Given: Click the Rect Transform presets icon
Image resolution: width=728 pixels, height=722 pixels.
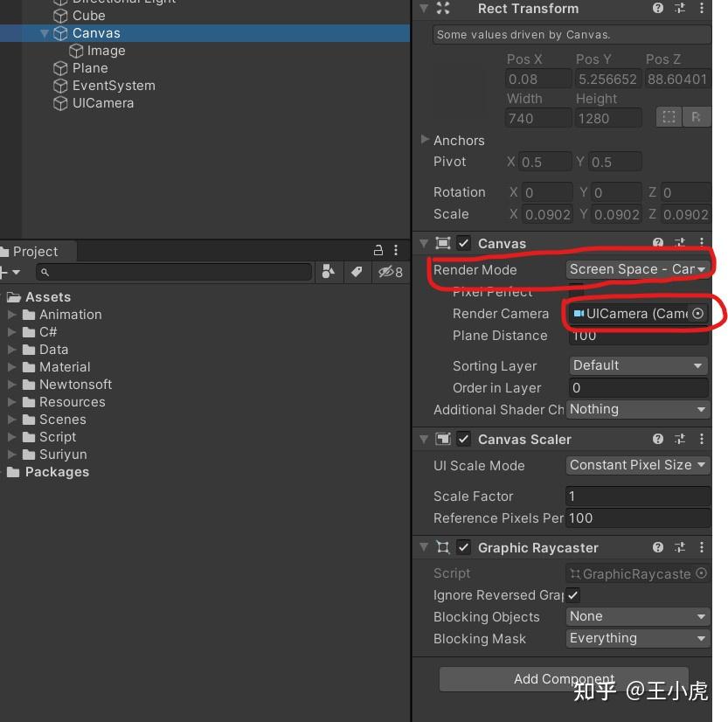Looking at the screenshot, I should pyautogui.click(x=680, y=9).
